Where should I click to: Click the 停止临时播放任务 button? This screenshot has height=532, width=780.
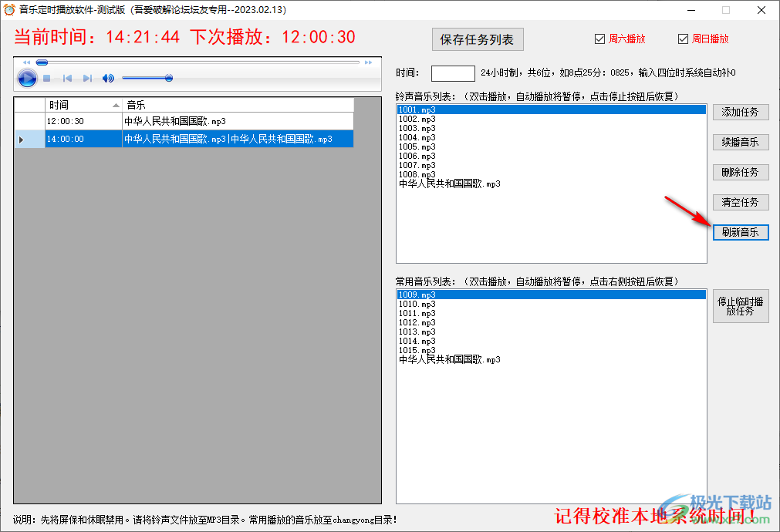pyautogui.click(x=740, y=306)
